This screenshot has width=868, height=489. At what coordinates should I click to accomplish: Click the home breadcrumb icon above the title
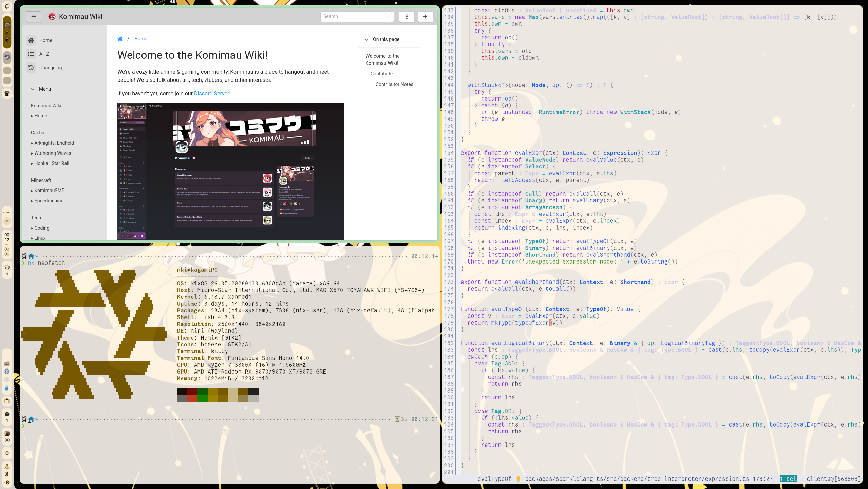[120, 38]
